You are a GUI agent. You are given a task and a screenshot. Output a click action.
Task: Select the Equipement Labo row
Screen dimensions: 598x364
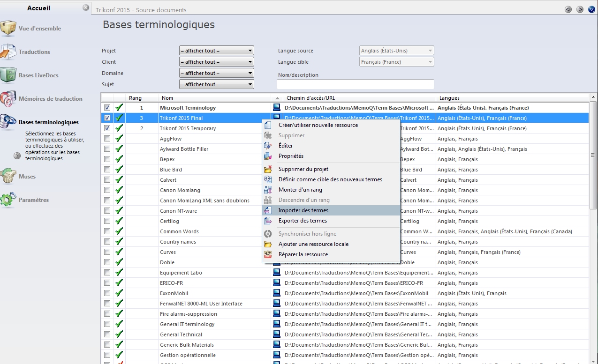345,273
